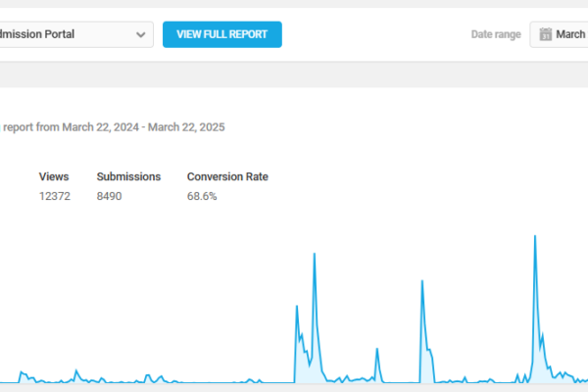Screen dimensions: 588x392
Task: Click the tallest spike on the chart
Action: pyautogui.click(x=534, y=238)
